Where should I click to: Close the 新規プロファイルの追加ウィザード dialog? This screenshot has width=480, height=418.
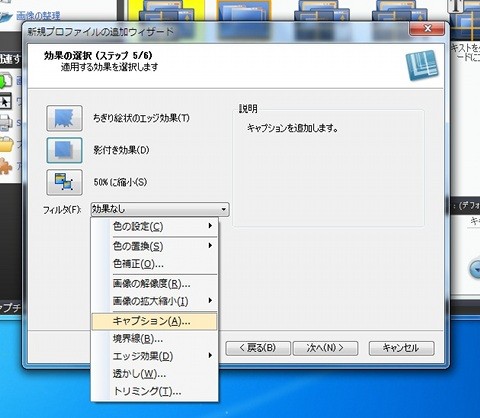[427, 29]
